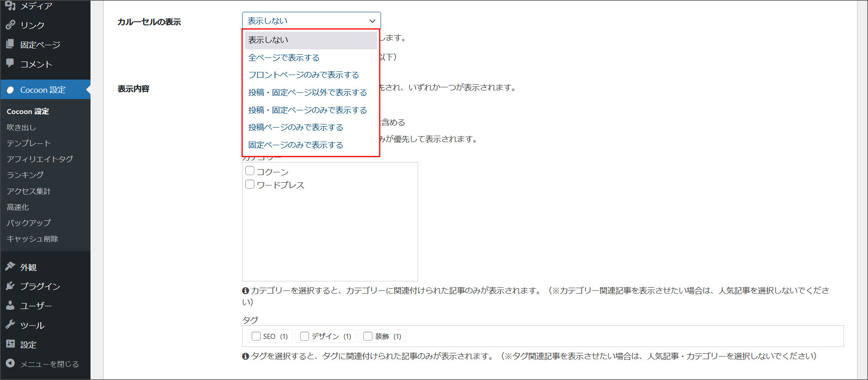The height and width of the screenshot is (380, 868).
Task: Click the Cocoon 設定 circle icon
Action: click(10, 90)
